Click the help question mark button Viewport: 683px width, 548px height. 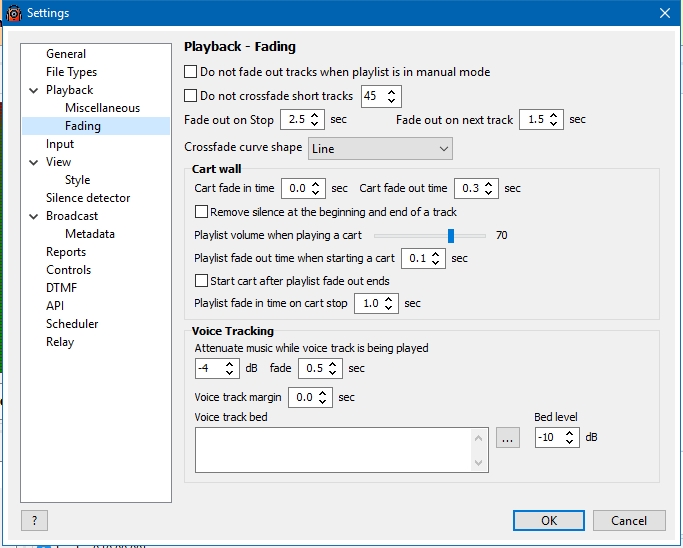(x=34, y=520)
